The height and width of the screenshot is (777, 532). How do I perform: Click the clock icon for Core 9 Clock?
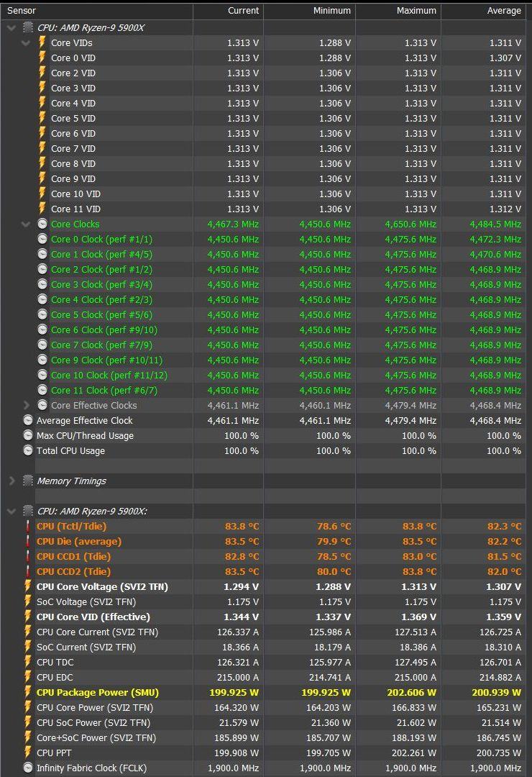[42, 360]
